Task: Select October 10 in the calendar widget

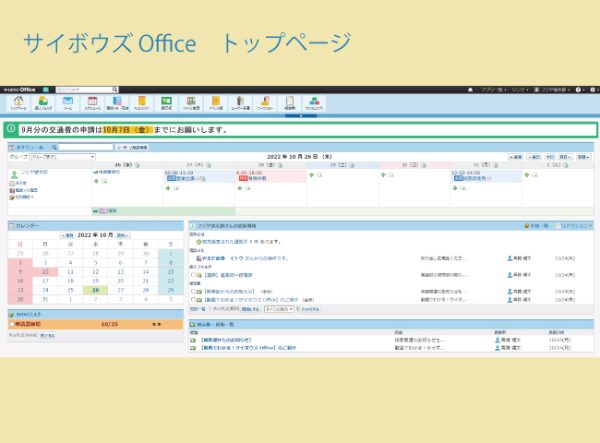Action: pos(45,272)
